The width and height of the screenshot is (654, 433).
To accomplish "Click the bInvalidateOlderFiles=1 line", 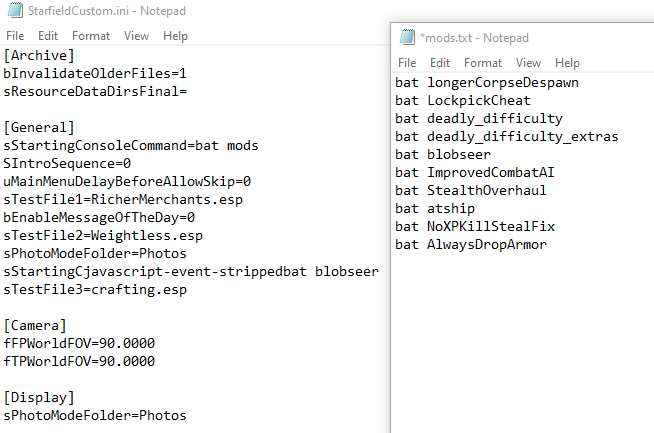I will [95, 73].
